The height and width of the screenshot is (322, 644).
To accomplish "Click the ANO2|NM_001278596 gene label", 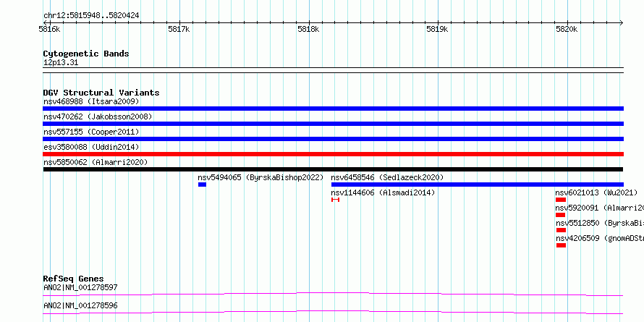I will pyautogui.click(x=80, y=305).
